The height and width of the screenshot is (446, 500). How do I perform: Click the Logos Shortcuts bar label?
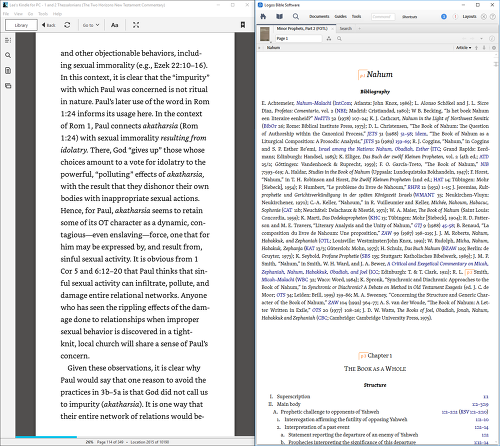(x=409, y=17)
